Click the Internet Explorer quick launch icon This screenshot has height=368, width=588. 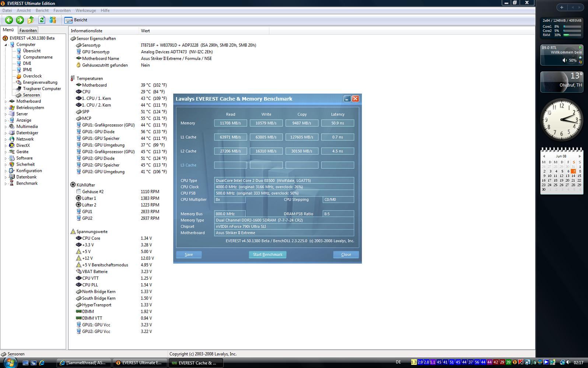[x=42, y=363]
